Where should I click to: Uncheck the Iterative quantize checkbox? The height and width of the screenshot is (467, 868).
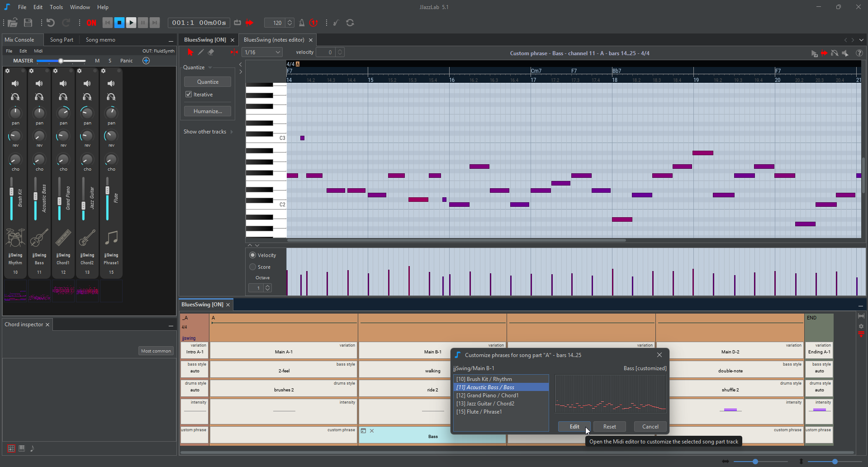189,95
